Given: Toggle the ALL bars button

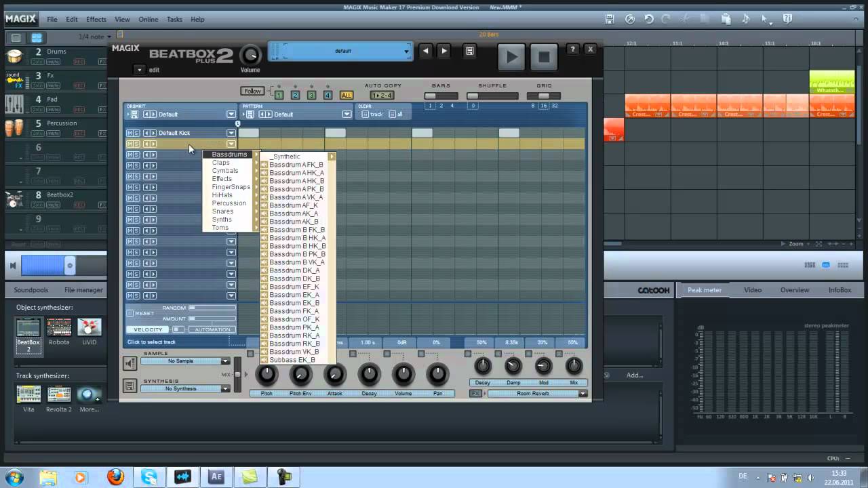Looking at the screenshot, I should [347, 95].
